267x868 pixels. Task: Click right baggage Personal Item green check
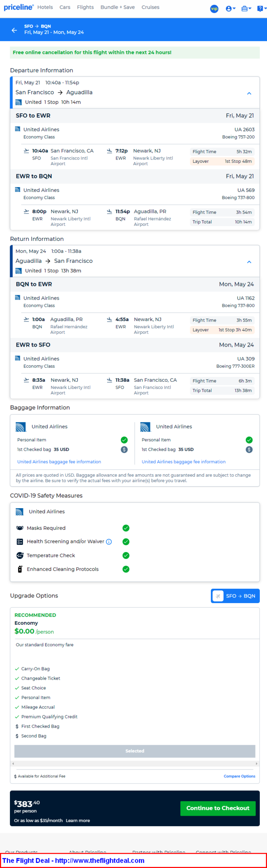[249, 440]
